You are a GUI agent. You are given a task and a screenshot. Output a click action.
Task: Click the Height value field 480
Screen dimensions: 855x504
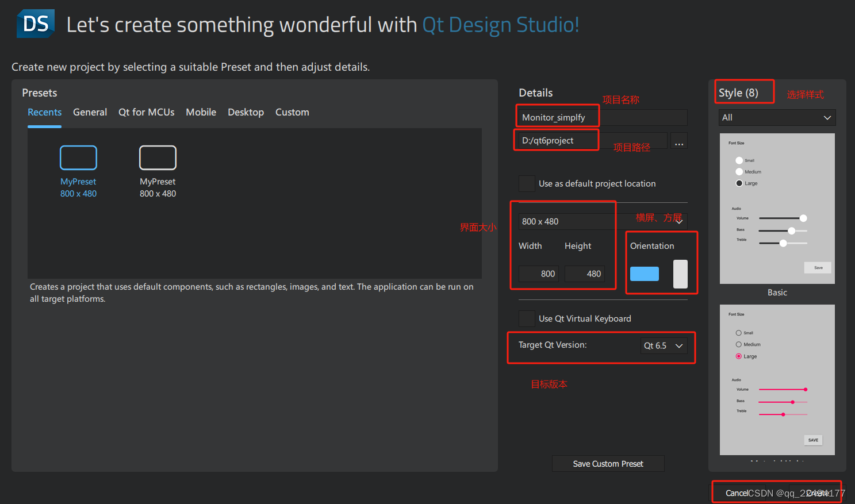point(585,274)
